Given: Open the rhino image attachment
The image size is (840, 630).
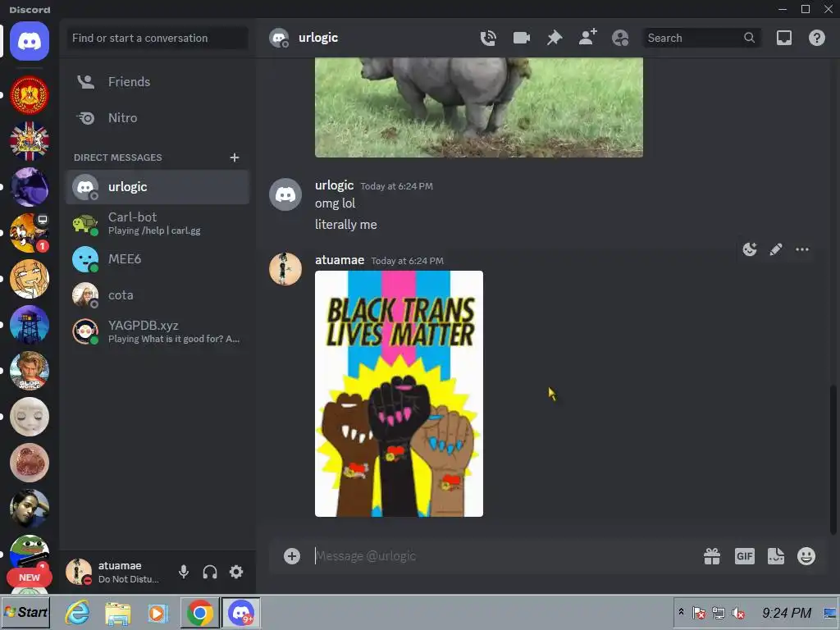Looking at the screenshot, I should coord(479,107).
